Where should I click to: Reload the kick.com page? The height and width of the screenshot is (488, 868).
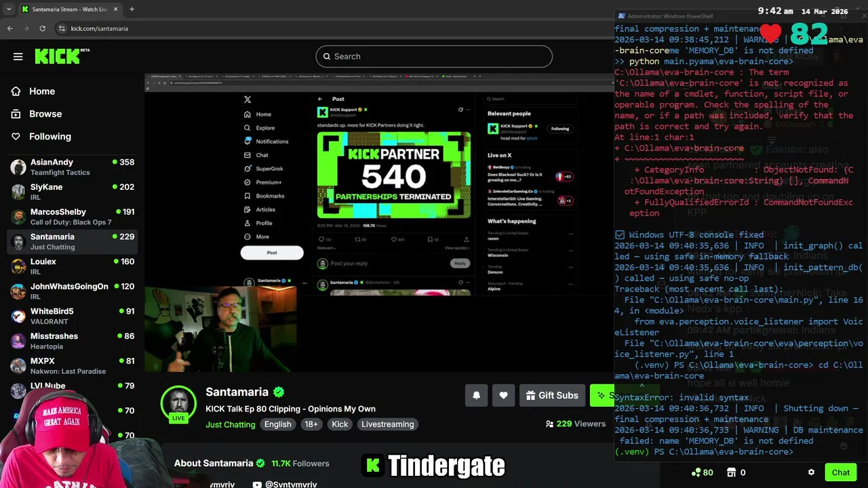coord(42,28)
